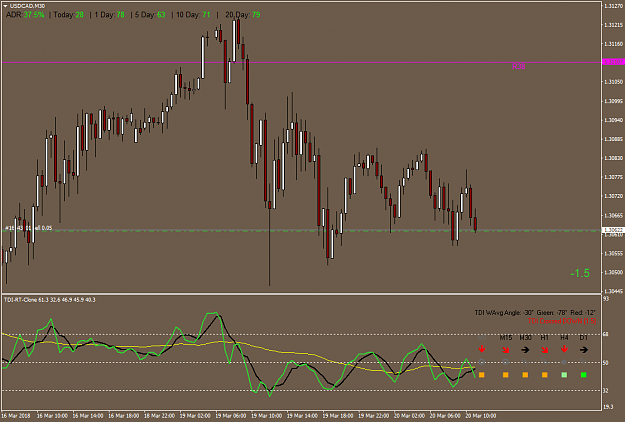Click the '19 Mar 22:00' time label
The width and height of the screenshot is (625, 422).
[373, 416]
